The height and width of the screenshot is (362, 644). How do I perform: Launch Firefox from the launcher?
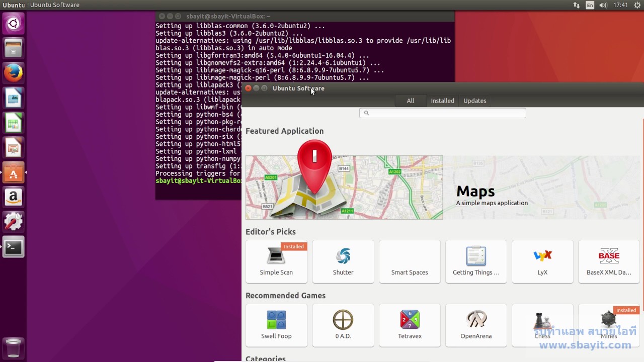(x=13, y=73)
